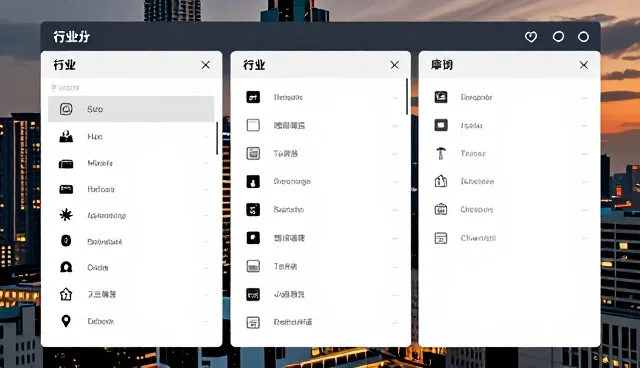Close the middle panel with its X
This screenshot has width=640, height=368.
[x=394, y=65]
